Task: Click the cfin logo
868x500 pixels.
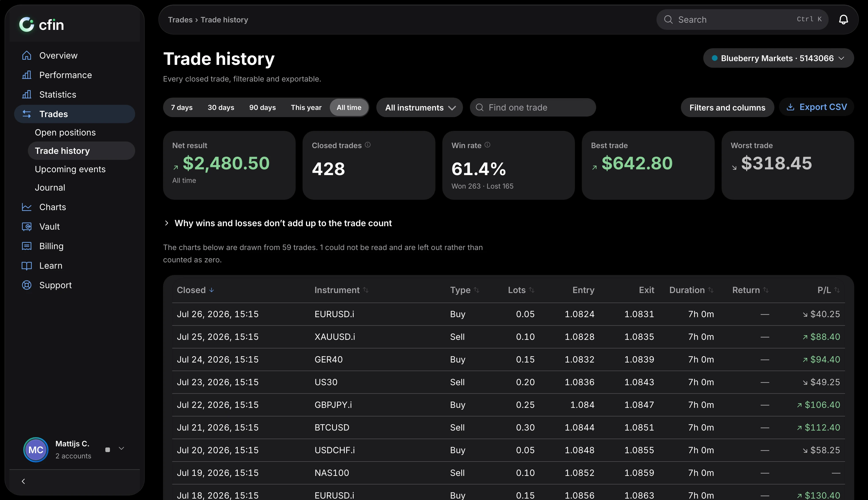Action: (x=42, y=25)
